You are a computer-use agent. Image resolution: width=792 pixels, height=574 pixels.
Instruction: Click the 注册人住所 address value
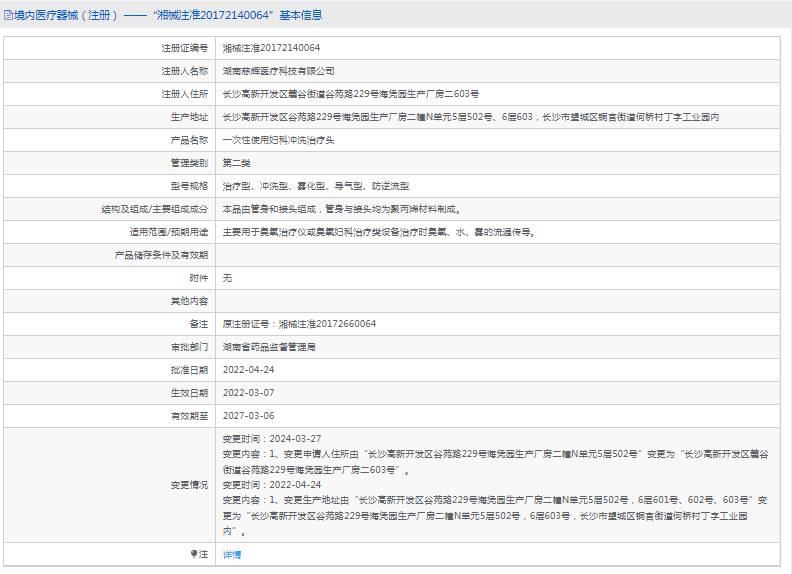(351, 94)
